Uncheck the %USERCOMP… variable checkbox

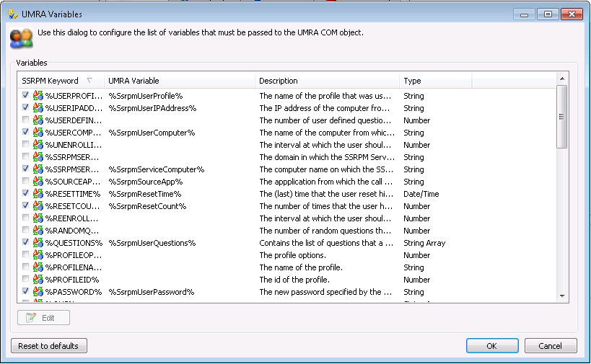(x=25, y=132)
